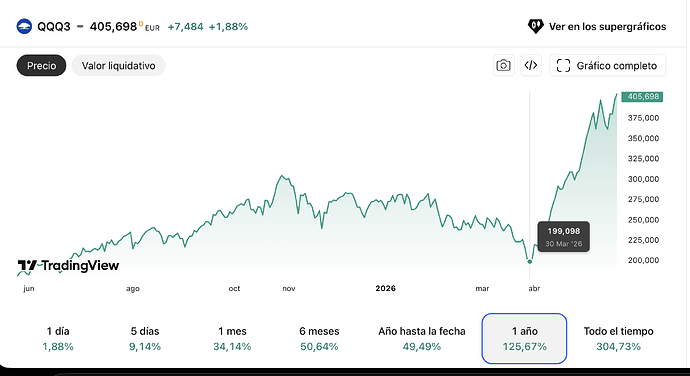Switch to Valor liquidativo tab
Image resolution: width=690 pixels, height=376 pixels.
tap(118, 66)
